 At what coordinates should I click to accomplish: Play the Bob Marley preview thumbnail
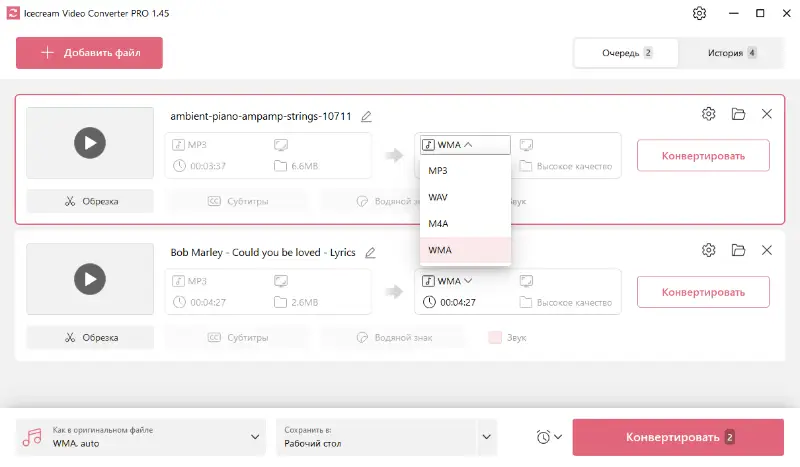point(90,279)
